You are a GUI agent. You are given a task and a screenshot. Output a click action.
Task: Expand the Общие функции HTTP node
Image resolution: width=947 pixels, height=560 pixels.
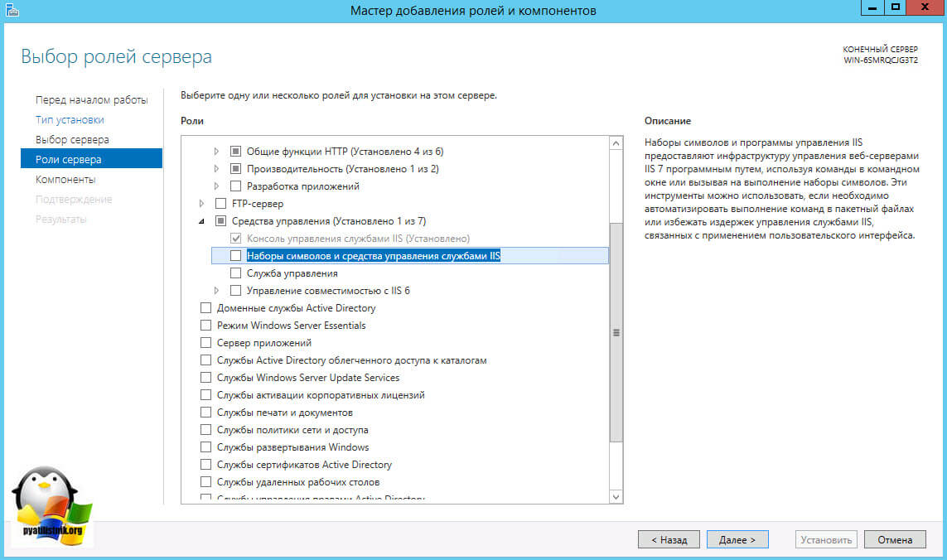(216, 151)
